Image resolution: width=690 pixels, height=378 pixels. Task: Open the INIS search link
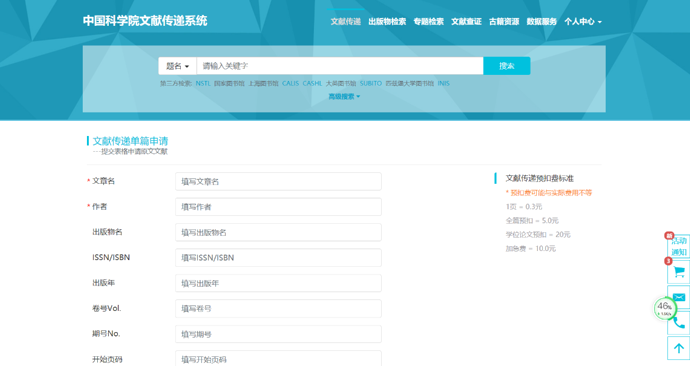click(444, 83)
